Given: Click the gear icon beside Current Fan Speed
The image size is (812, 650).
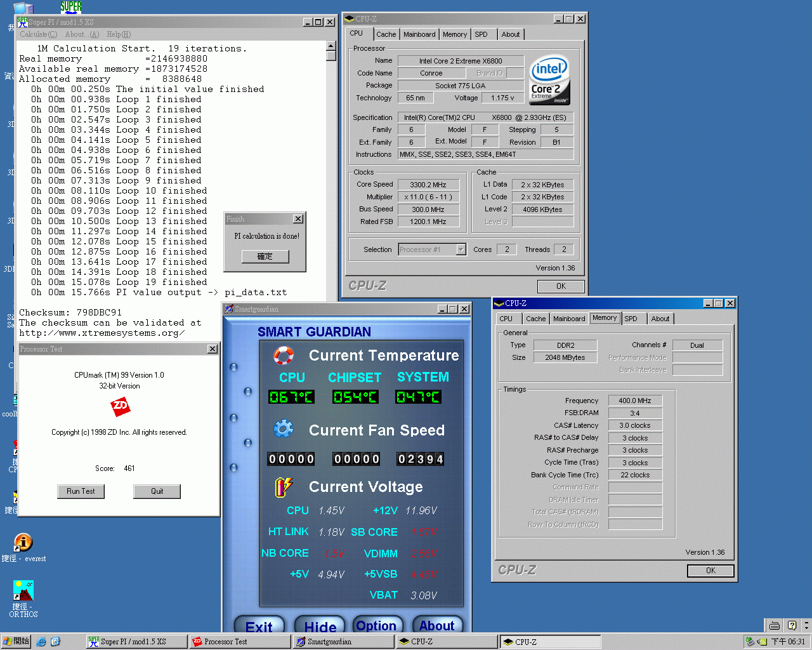Looking at the screenshot, I should pyautogui.click(x=283, y=429).
